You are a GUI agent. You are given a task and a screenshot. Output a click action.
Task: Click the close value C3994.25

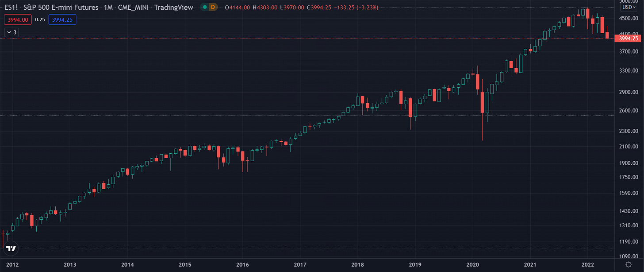(x=319, y=8)
